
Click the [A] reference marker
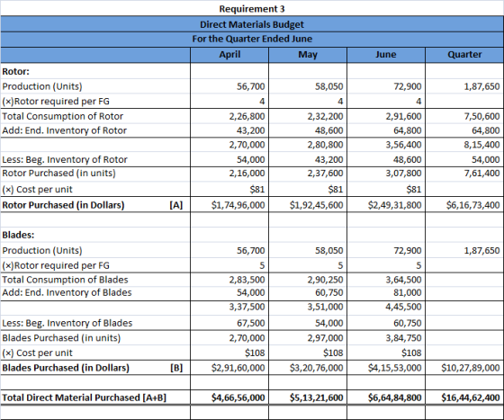coord(176,205)
